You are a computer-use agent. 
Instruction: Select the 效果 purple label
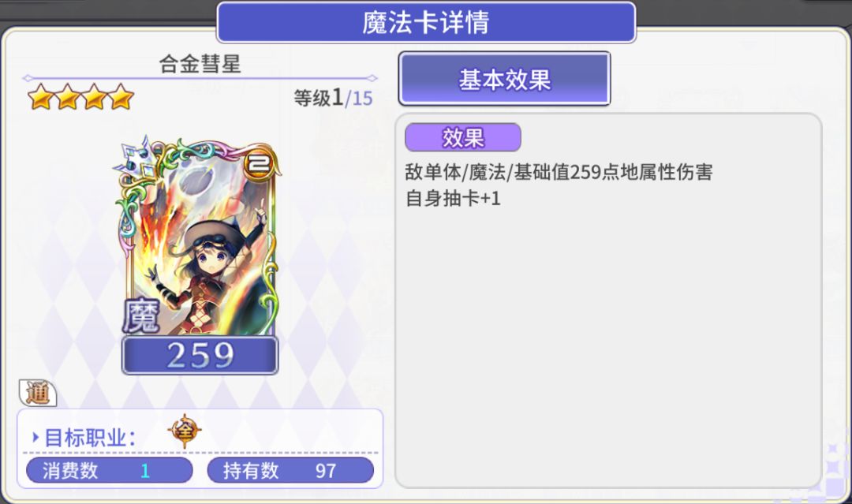click(x=463, y=137)
